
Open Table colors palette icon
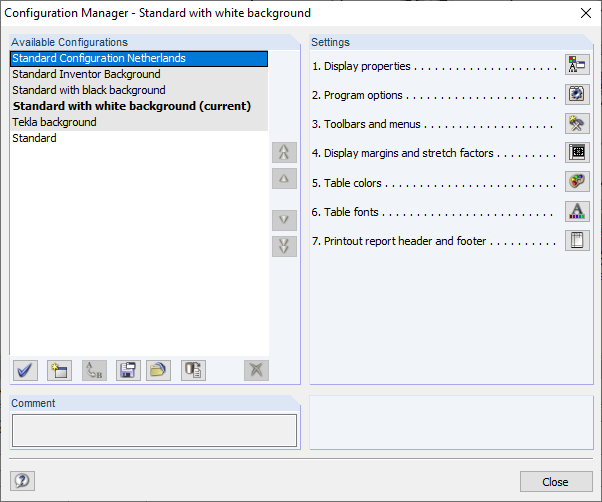click(x=577, y=182)
